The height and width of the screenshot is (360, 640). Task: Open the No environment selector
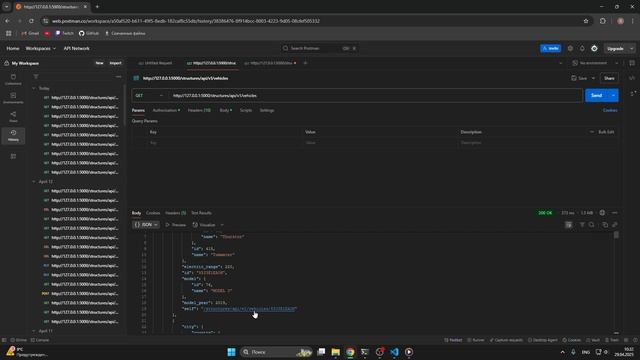pyautogui.click(x=596, y=63)
